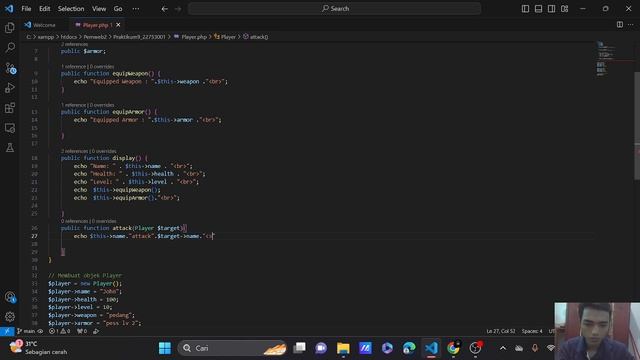Click Ln 27, Col 52 status item

501,331
